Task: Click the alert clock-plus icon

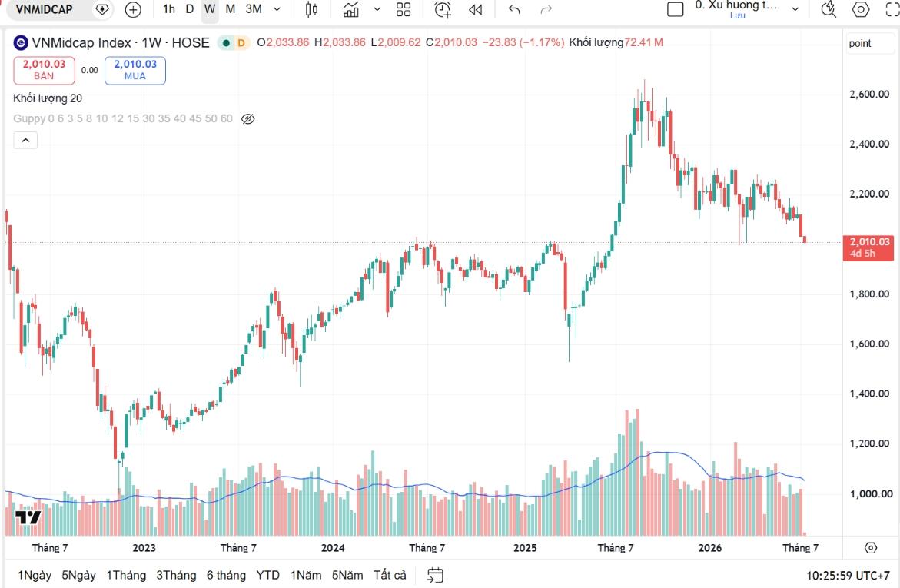Action: coord(443,9)
